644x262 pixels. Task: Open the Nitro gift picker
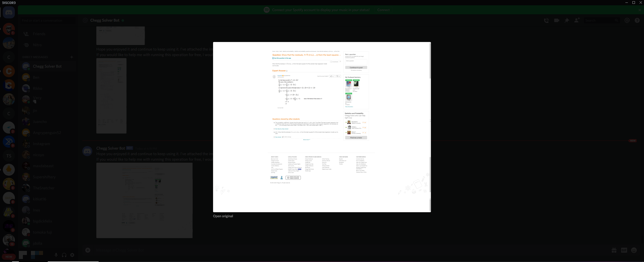click(614, 250)
